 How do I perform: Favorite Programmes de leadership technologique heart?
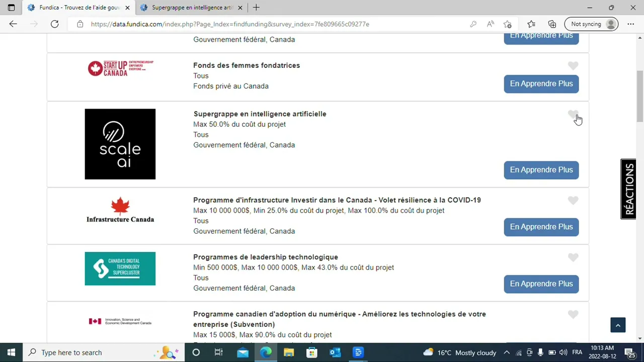pyautogui.click(x=573, y=257)
